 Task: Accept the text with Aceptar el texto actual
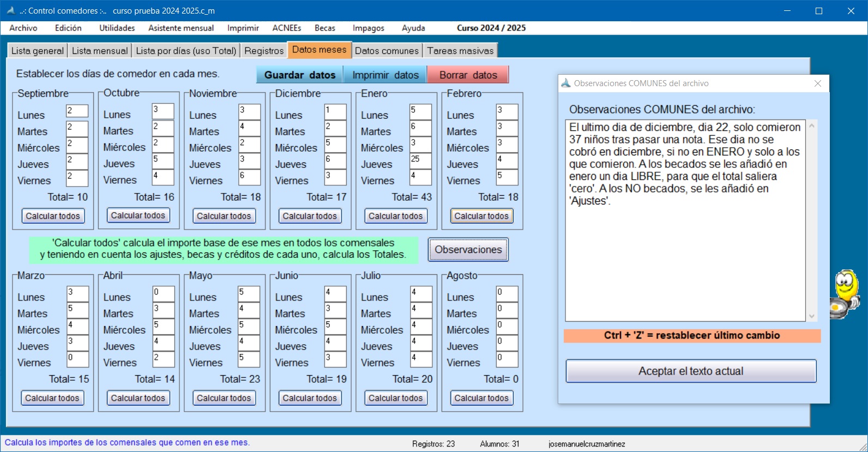[690, 371]
